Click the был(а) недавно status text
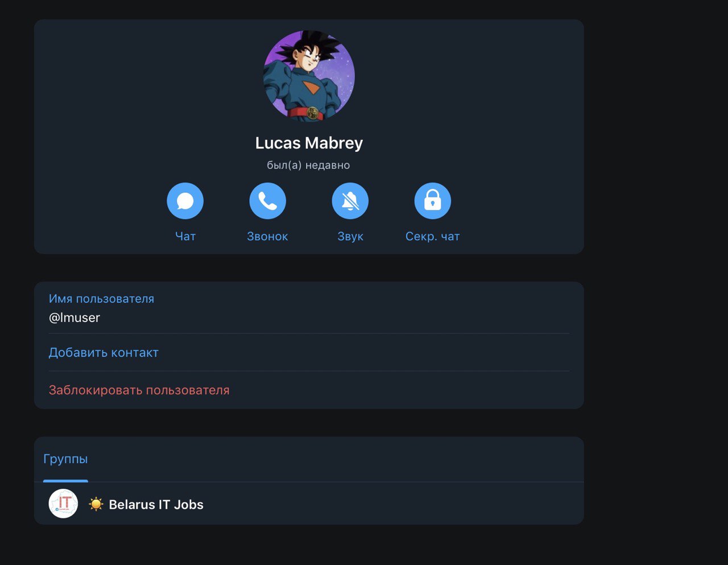 (x=308, y=166)
